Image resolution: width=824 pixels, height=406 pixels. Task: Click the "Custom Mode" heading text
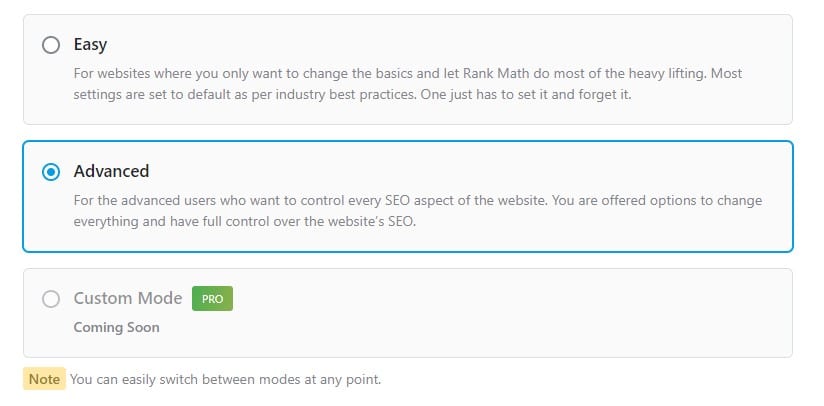pyautogui.click(x=128, y=298)
